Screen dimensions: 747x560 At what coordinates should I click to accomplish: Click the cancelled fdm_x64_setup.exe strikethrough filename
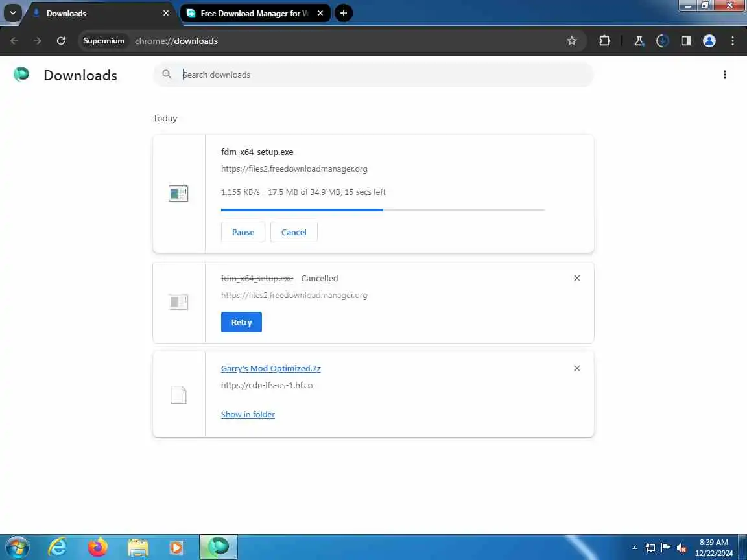pos(257,278)
